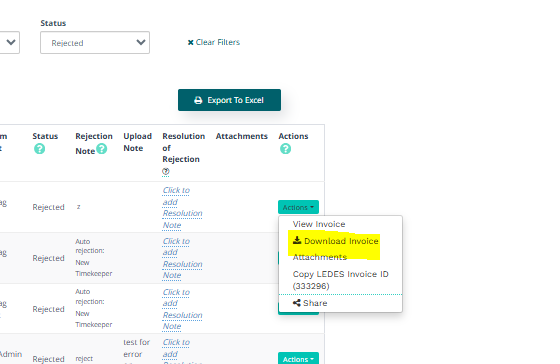Add Resolution Note for row with note 'z'
This screenshot has height=364, width=560.
182,208
